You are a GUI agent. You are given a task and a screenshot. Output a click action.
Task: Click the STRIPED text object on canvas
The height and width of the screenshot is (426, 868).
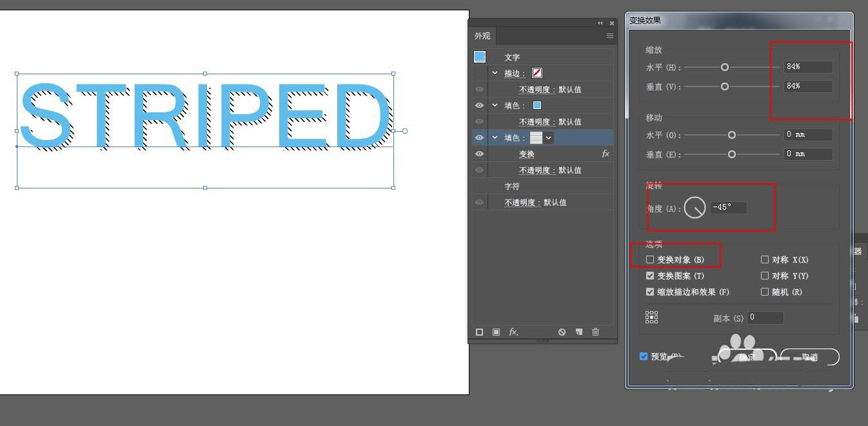[205, 116]
